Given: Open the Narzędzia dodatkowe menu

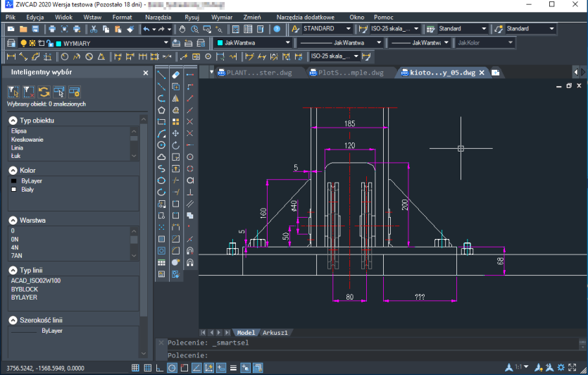Looking at the screenshot, I should [x=305, y=17].
